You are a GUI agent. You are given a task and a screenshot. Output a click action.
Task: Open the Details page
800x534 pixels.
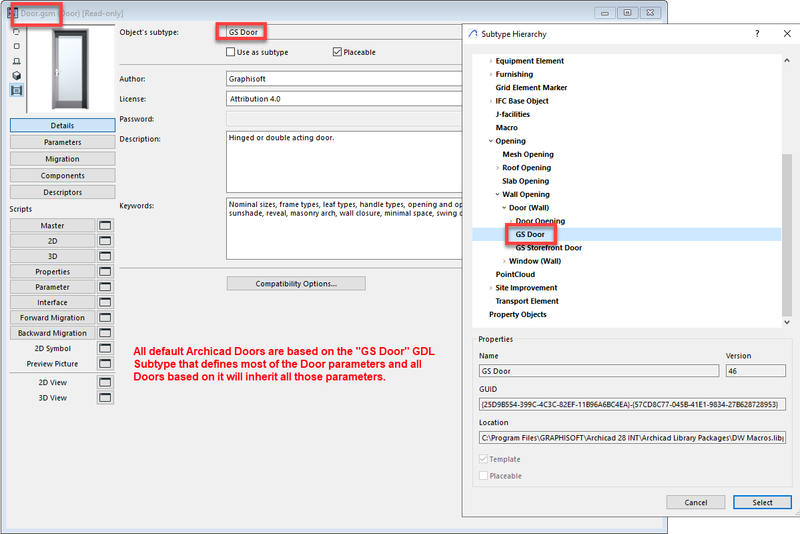(62, 125)
